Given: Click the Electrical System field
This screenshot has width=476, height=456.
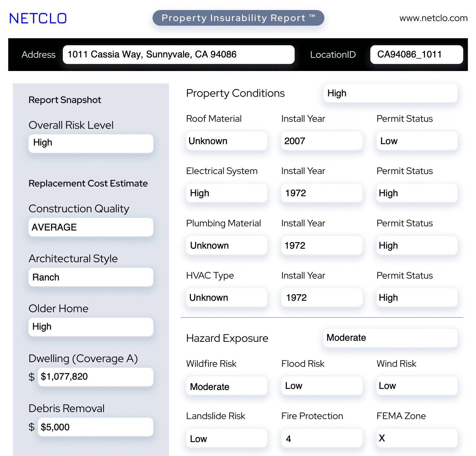Looking at the screenshot, I should point(227,193).
